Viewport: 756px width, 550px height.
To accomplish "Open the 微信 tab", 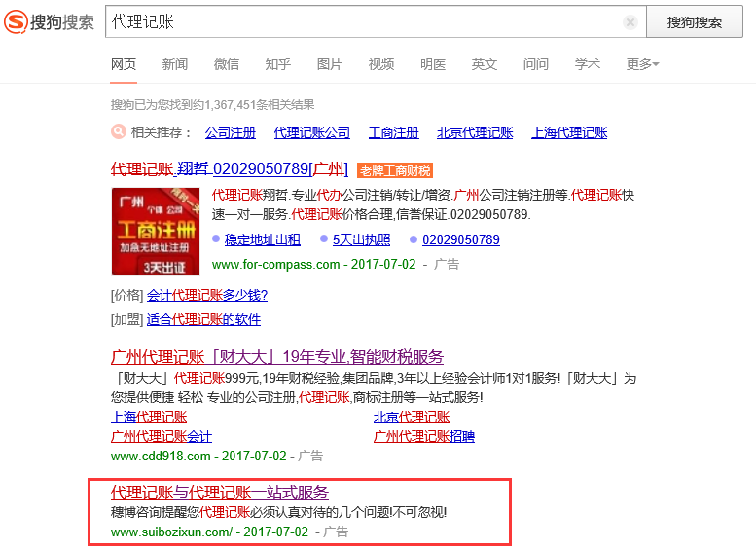I will point(226,64).
